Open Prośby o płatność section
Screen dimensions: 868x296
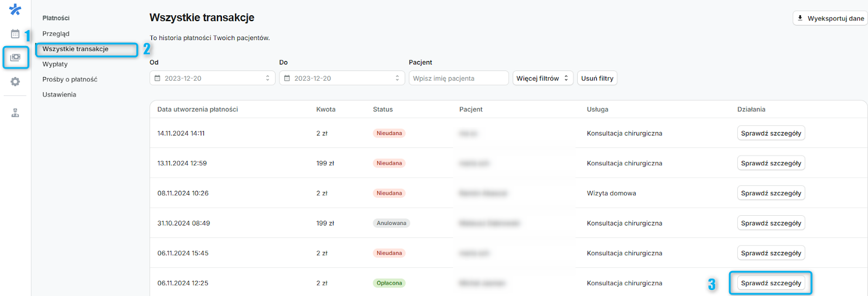(x=69, y=79)
